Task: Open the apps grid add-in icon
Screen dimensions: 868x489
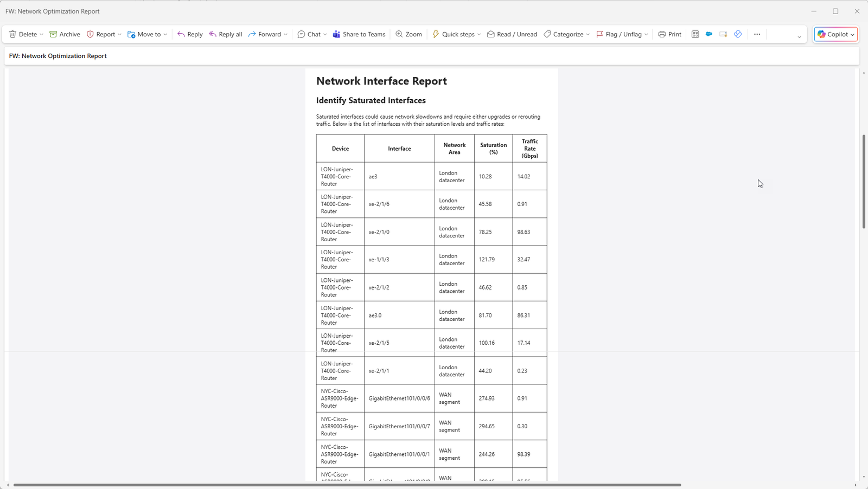Action: 695,34
